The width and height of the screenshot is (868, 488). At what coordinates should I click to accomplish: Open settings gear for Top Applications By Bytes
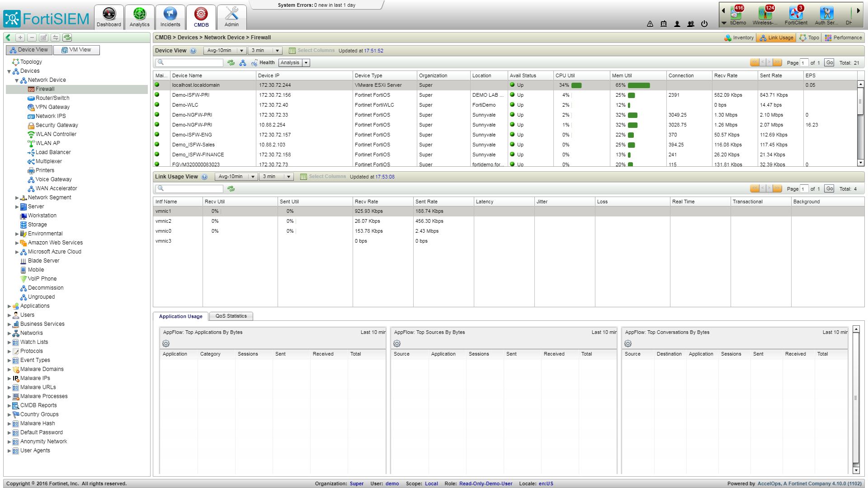(166, 343)
